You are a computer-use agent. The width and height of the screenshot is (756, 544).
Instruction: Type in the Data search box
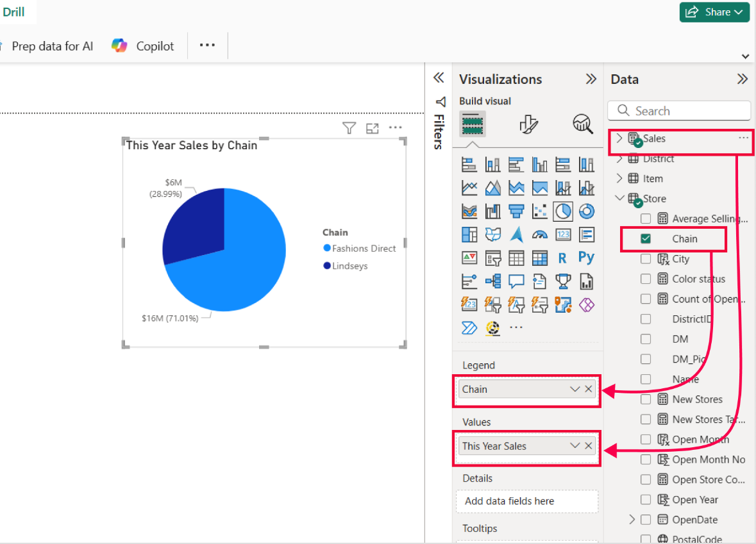click(678, 110)
